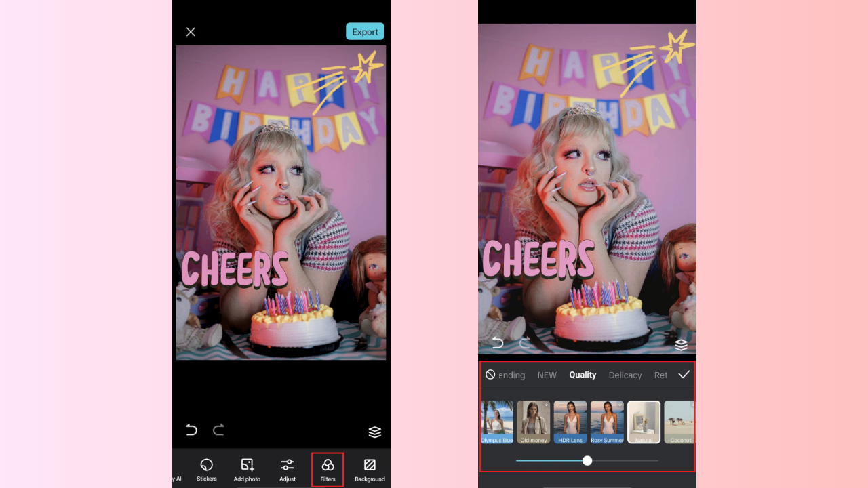Export the edited birthday photo

[365, 31]
